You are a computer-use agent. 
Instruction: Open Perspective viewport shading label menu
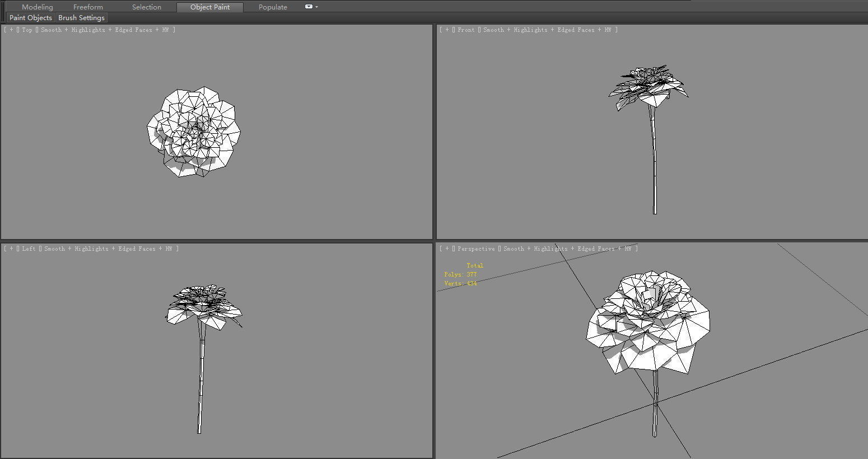point(568,249)
